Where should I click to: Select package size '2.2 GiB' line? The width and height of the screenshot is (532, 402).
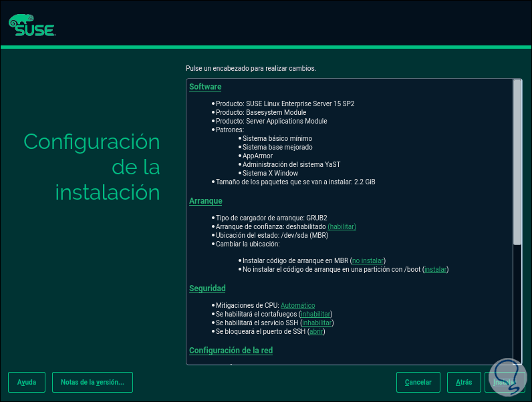coord(295,182)
